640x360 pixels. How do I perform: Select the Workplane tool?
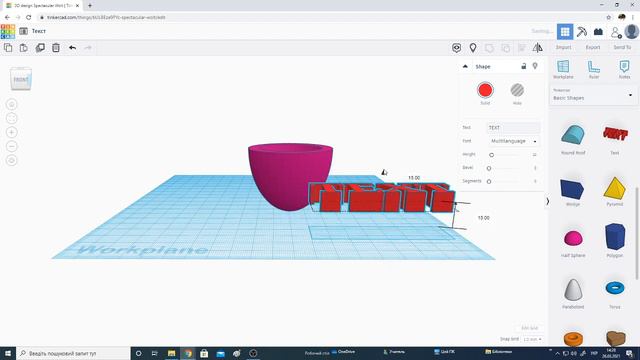pos(563,69)
